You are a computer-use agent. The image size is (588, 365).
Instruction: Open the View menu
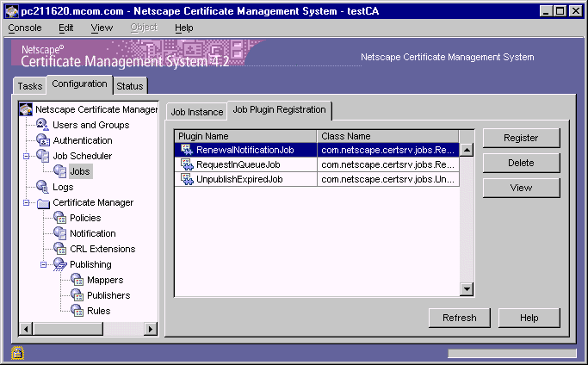pos(102,28)
